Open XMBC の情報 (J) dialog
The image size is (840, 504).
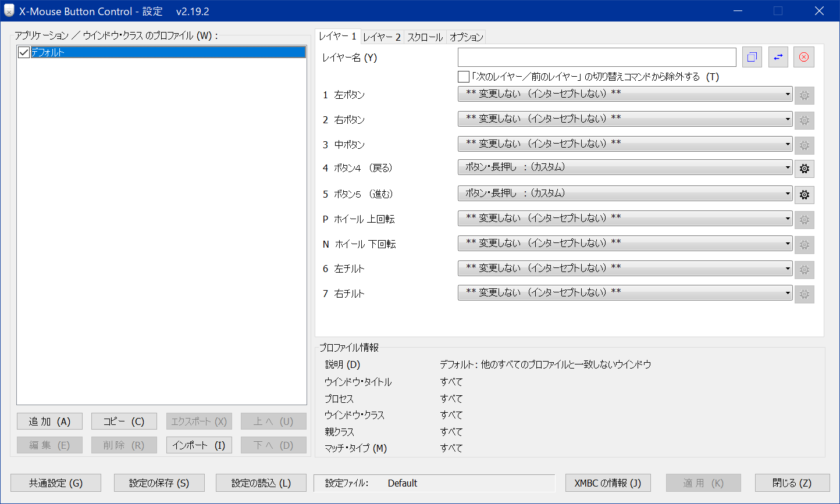[608, 483]
